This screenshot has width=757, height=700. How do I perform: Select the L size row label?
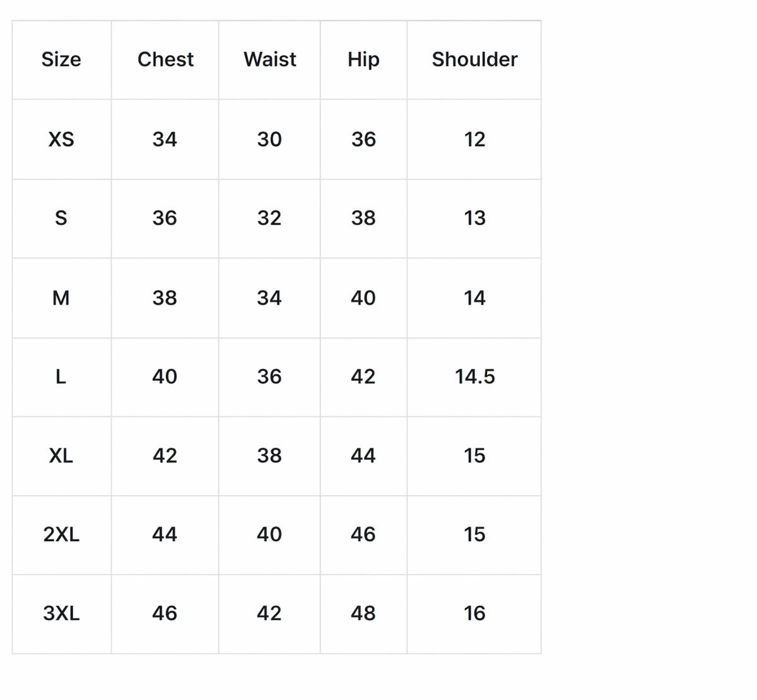[61, 377]
